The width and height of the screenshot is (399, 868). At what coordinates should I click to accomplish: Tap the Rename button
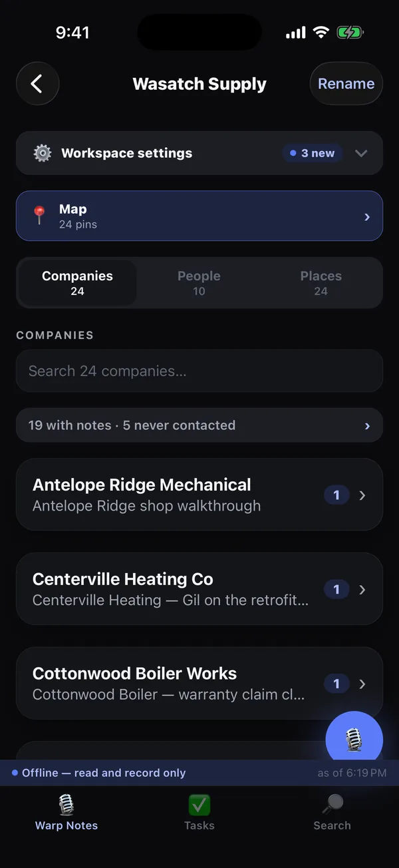point(346,84)
